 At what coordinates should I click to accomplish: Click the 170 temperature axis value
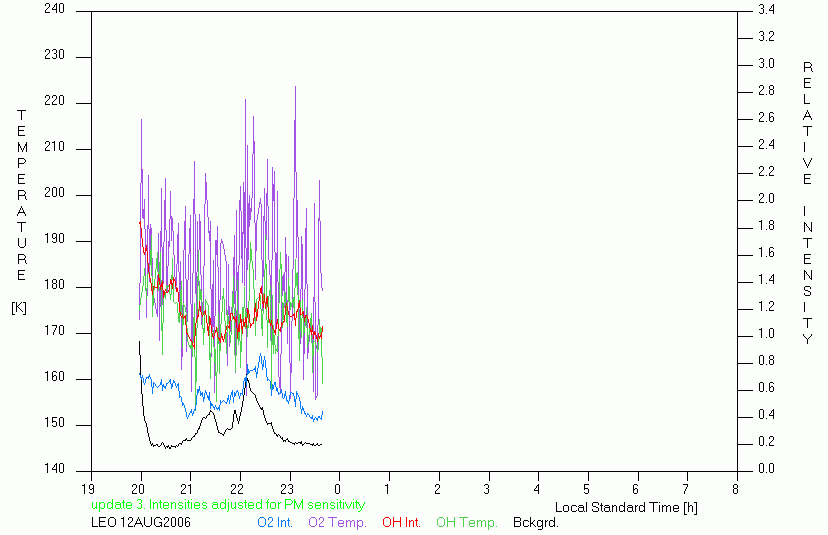tap(54, 331)
